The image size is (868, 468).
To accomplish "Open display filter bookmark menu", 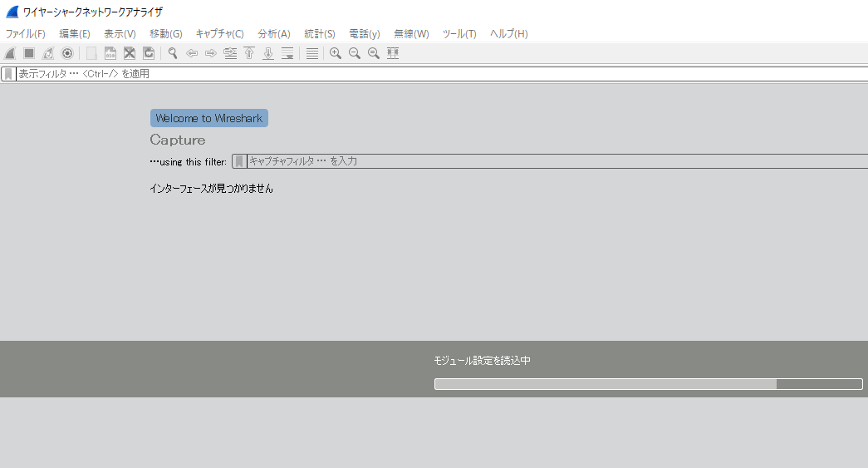I will click(8, 74).
